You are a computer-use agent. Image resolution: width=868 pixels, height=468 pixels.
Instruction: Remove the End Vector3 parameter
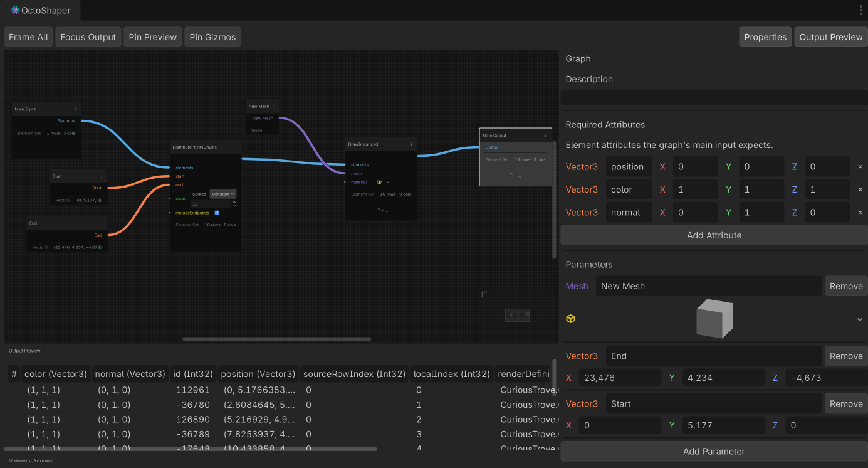click(846, 356)
